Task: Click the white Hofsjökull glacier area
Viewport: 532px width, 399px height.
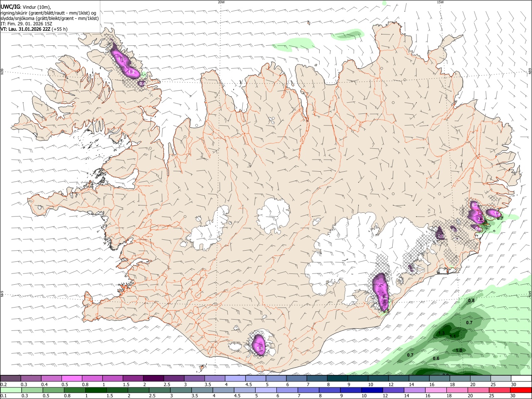Action: pyautogui.click(x=273, y=216)
